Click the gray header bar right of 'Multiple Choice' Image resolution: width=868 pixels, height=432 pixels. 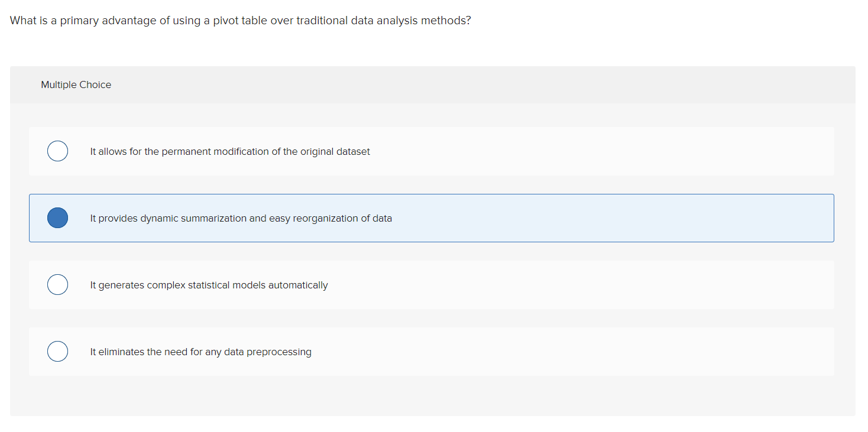click(x=473, y=85)
